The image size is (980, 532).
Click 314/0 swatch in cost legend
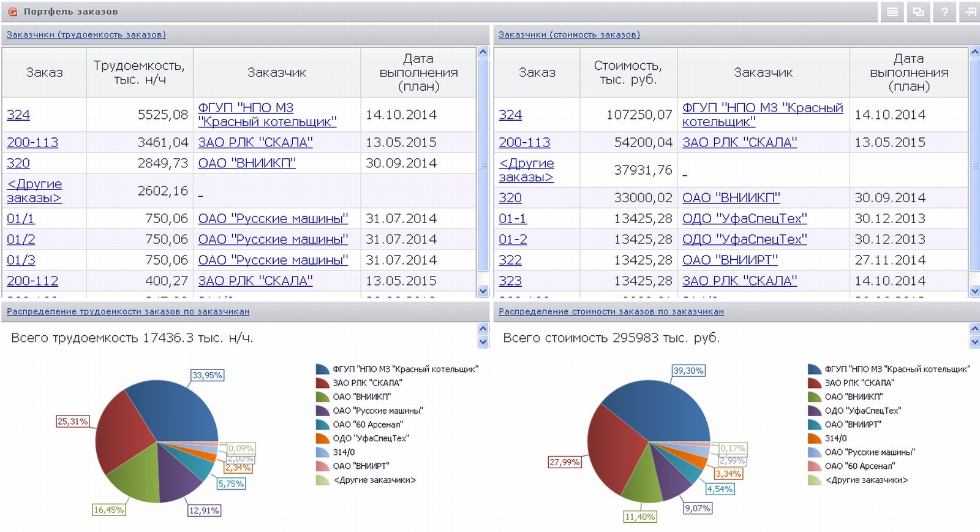(815, 438)
